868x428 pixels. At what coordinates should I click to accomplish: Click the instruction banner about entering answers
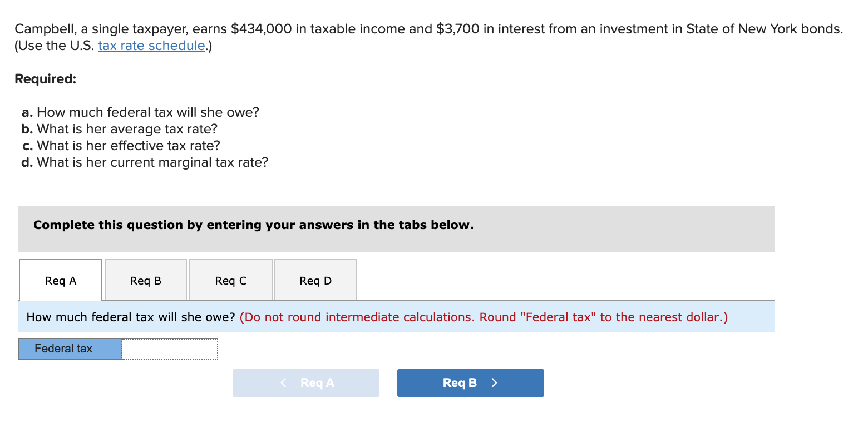coord(253,225)
